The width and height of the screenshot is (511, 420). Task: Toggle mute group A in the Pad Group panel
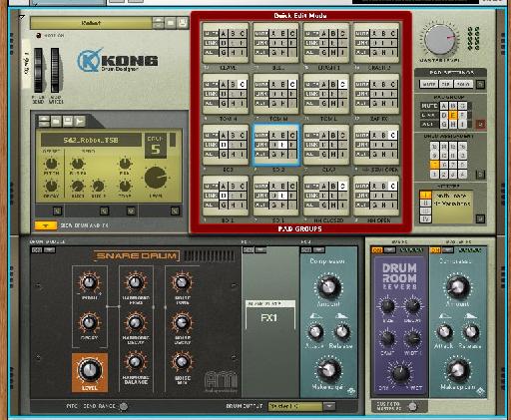point(444,106)
